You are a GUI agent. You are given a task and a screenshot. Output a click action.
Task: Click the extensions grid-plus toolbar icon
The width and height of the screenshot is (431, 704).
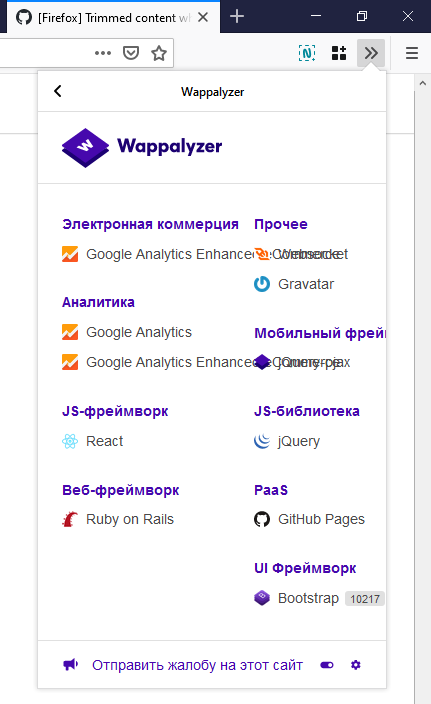tap(339, 53)
